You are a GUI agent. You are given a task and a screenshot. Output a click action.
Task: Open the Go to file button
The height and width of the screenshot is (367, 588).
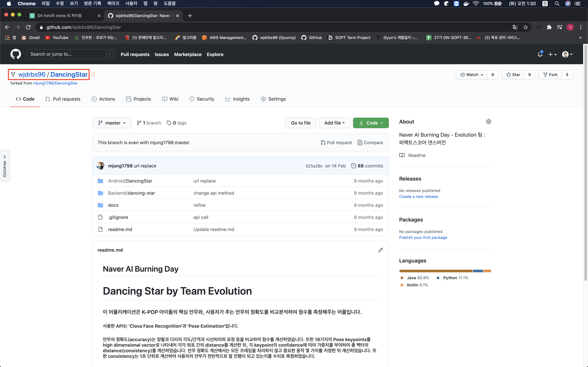(301, 123)
